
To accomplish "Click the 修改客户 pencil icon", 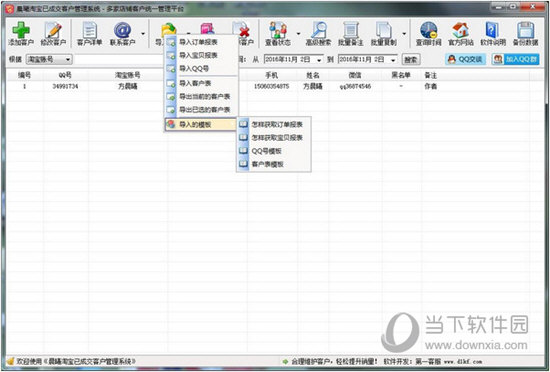I will 53,30.
